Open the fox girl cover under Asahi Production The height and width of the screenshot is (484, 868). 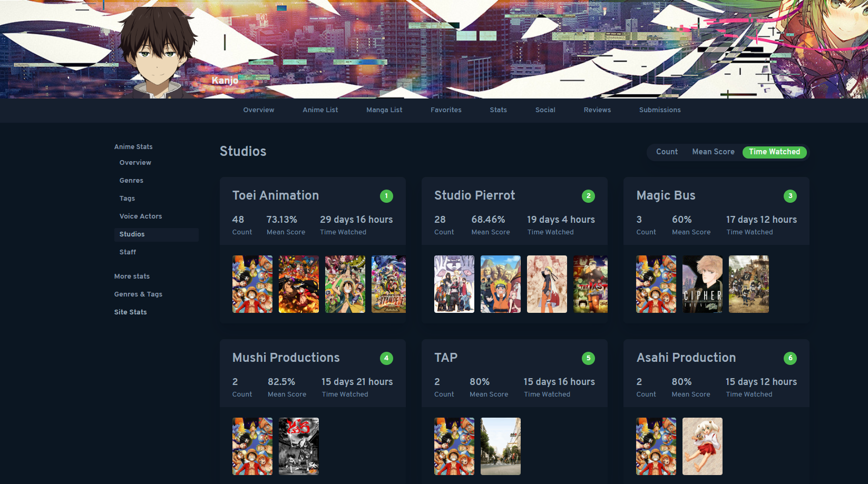(703, 447)
